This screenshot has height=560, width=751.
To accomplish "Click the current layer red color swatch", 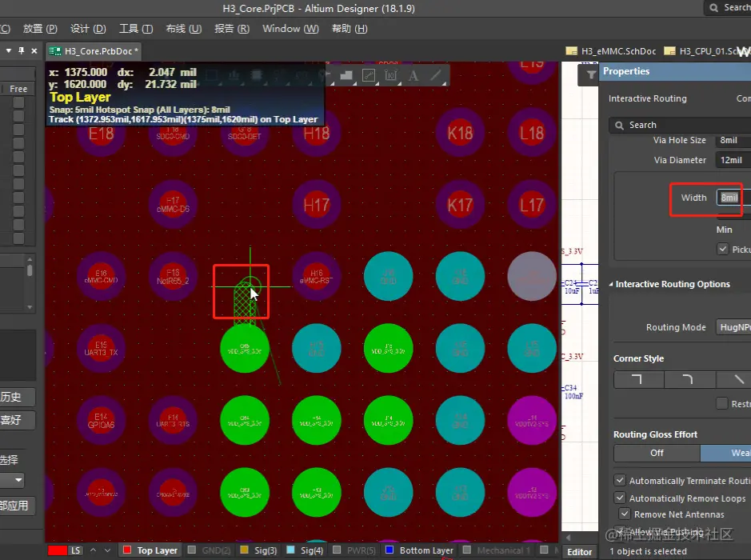I will pyautogui.click(x=57, y=550).
